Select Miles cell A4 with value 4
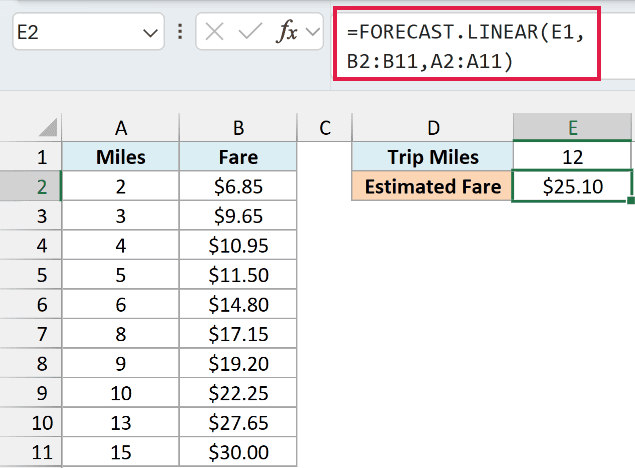The width and height of the screenshot is (635, 468). (x=120, y=245)
